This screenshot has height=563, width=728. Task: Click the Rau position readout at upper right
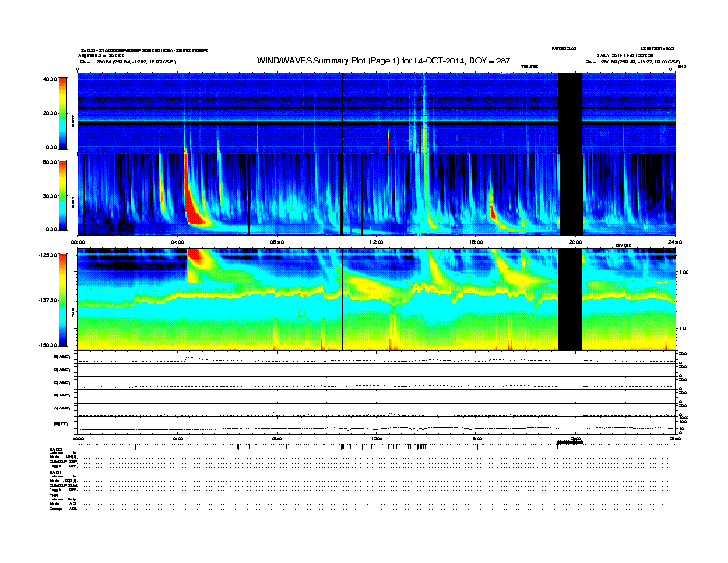[632, 62]
